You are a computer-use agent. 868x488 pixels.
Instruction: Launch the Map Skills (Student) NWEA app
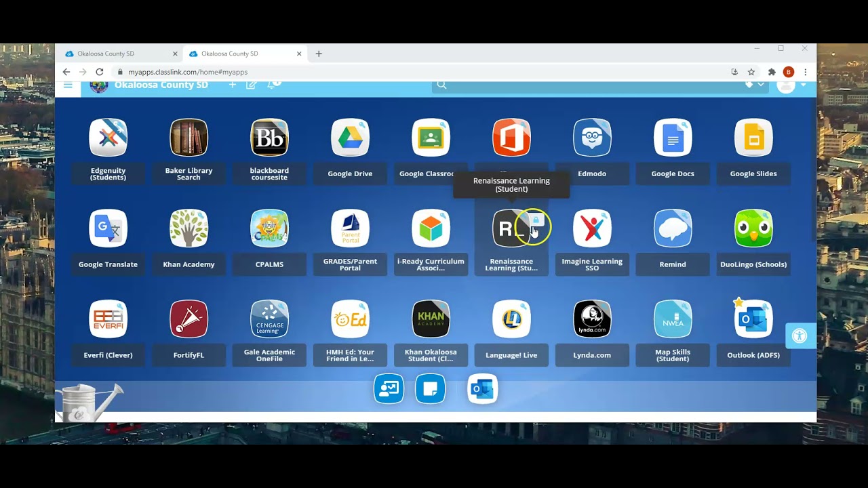pos(673,319)
